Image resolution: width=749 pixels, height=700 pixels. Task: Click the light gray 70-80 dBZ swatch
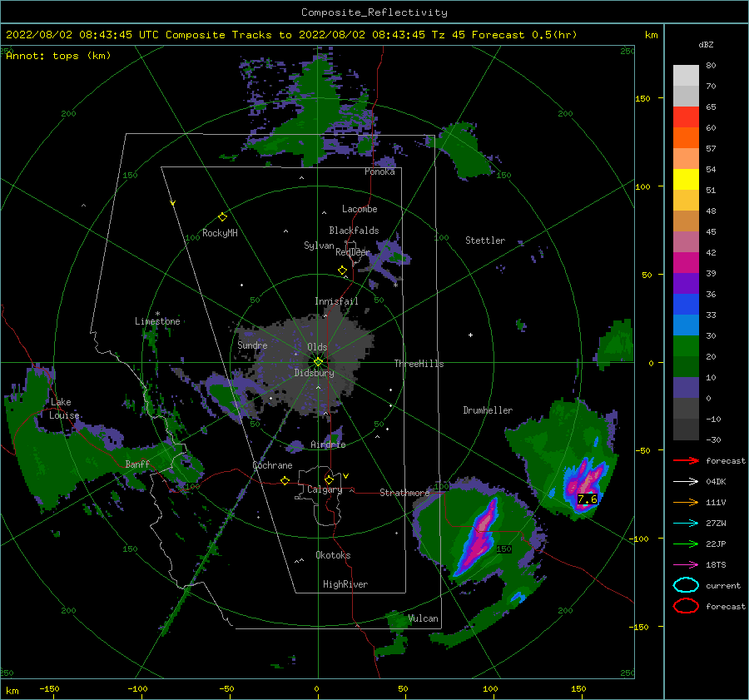coord(686,76)
